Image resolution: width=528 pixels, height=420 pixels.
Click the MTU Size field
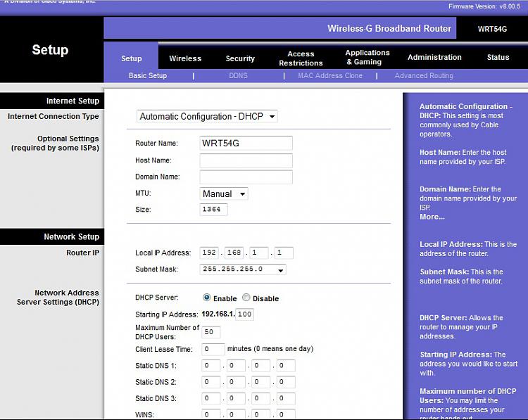pyautogui.click(x=213, y=210)
